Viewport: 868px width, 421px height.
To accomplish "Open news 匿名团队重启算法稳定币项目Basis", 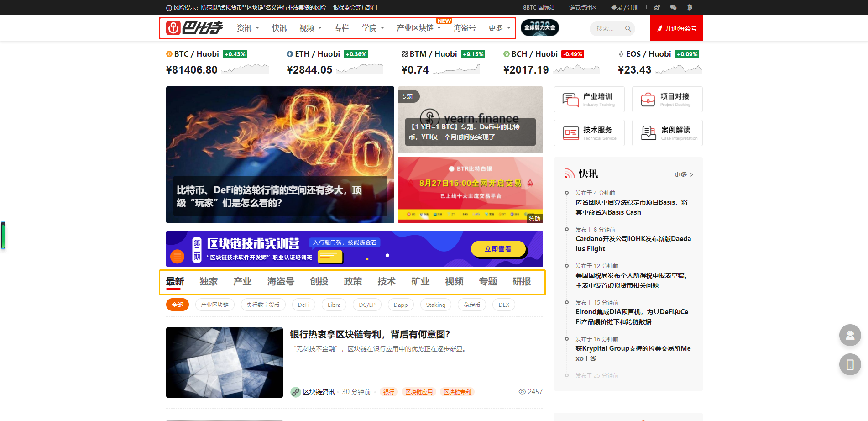I will tap(632, 207).
